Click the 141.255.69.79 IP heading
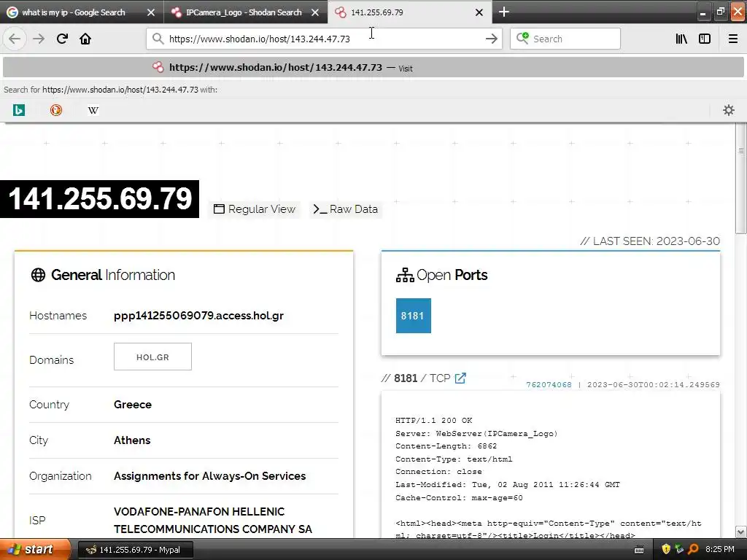 pos(99,199)
